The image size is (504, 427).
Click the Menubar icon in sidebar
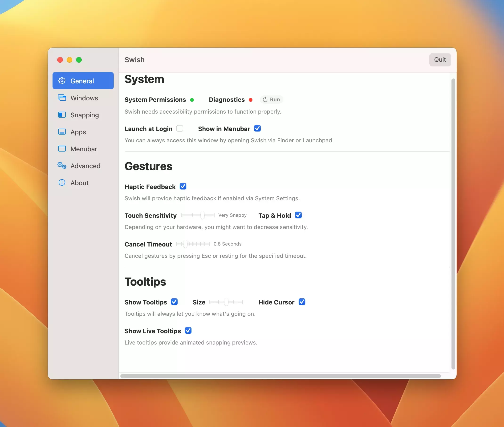62,149
